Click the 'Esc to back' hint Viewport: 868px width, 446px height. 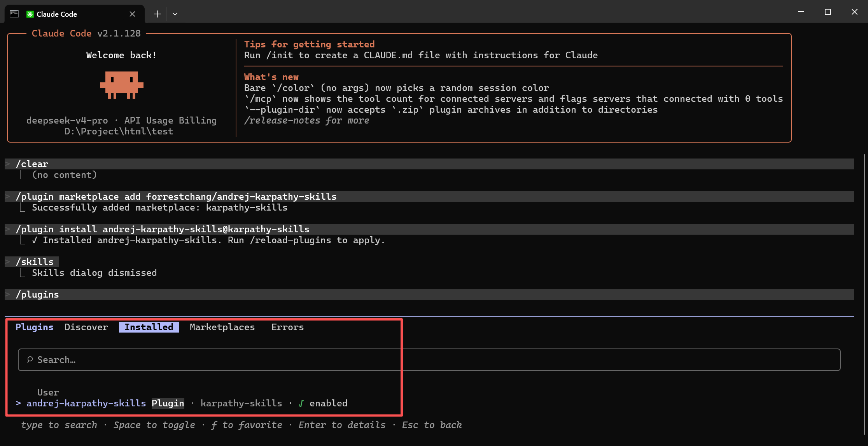point(432,425)
